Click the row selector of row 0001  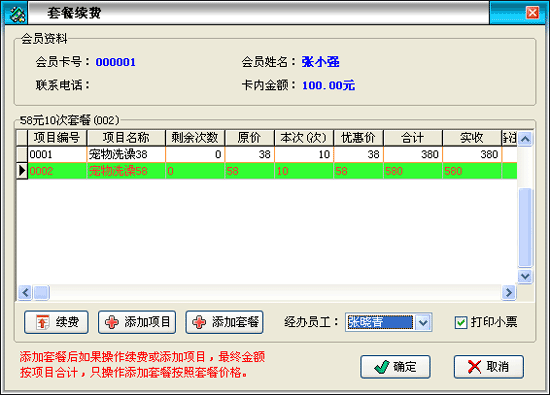point(22,154)
